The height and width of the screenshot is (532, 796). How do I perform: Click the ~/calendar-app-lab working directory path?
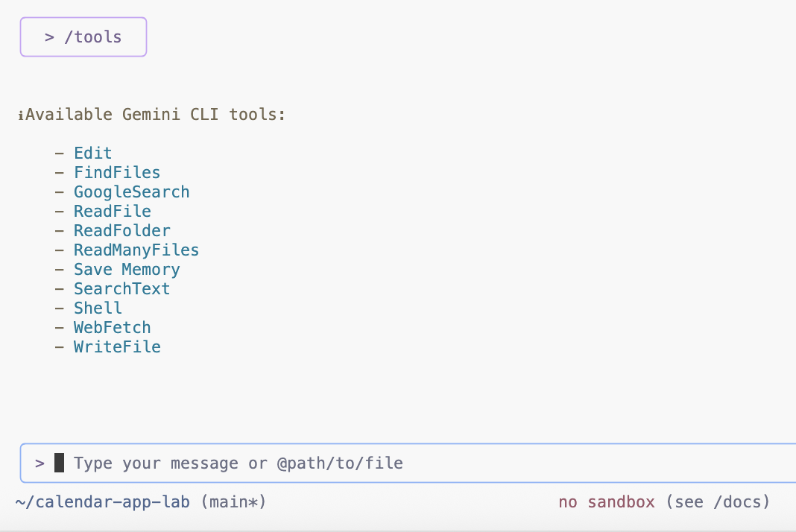coord(104,502)
